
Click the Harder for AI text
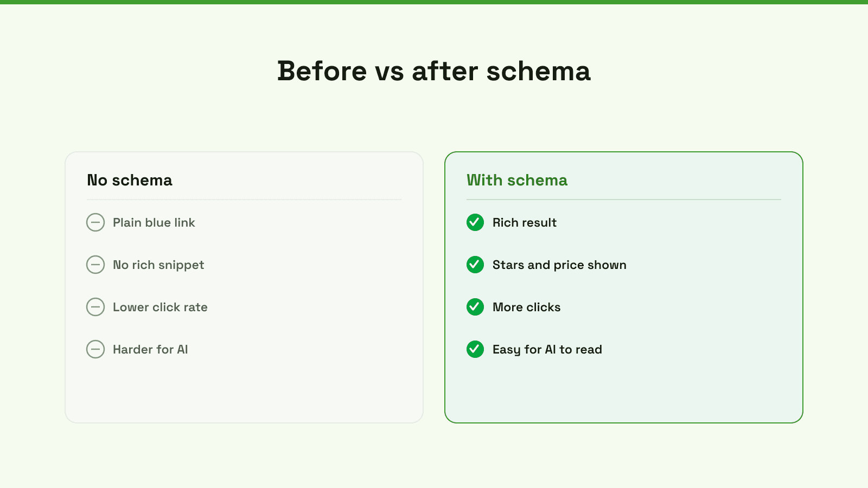click(x=150, y=349)
